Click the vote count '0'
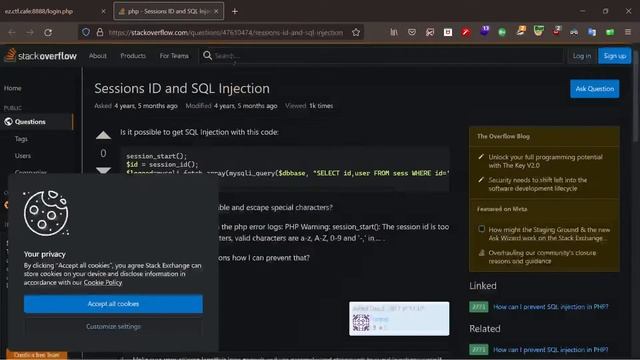Viewport: 640px width, 360px height. (103, 153)
